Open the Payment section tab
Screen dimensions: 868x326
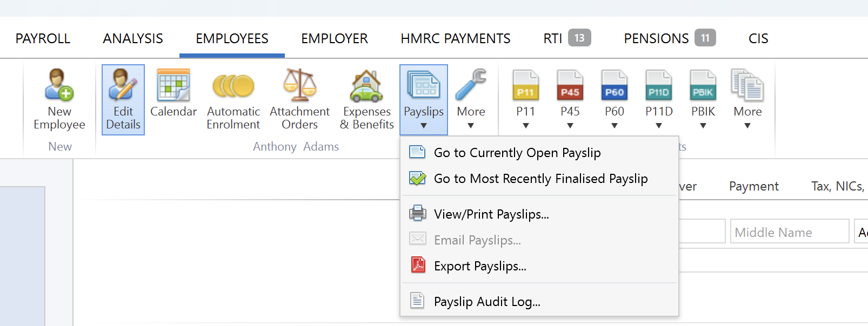click(x=753, y=186)
